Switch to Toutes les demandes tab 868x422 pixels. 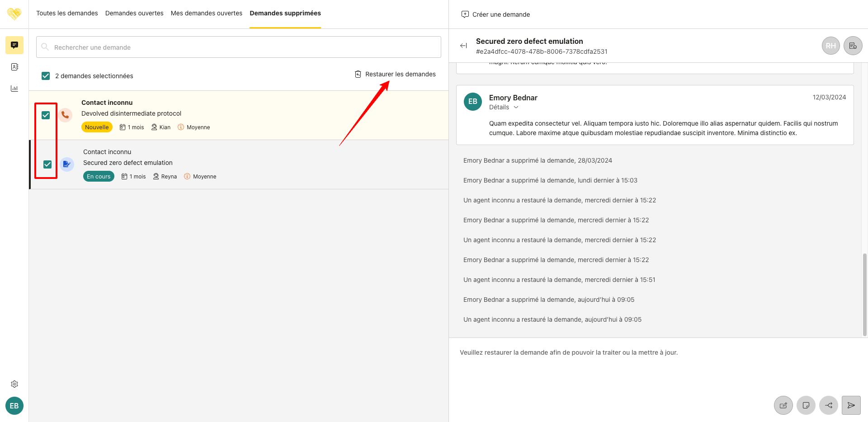67,13
